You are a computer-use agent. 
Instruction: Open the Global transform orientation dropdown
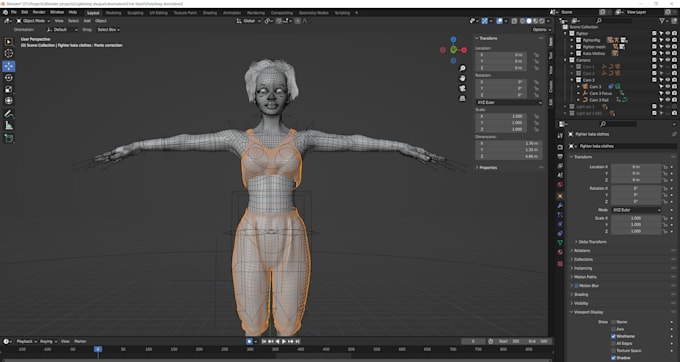[x=248, y=21]
